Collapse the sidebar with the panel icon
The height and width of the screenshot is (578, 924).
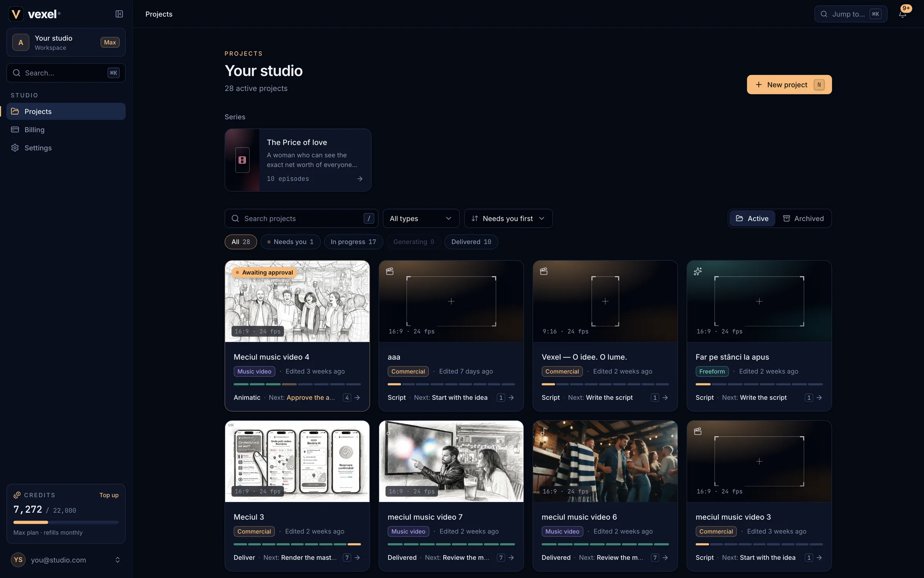coord(119,14)
